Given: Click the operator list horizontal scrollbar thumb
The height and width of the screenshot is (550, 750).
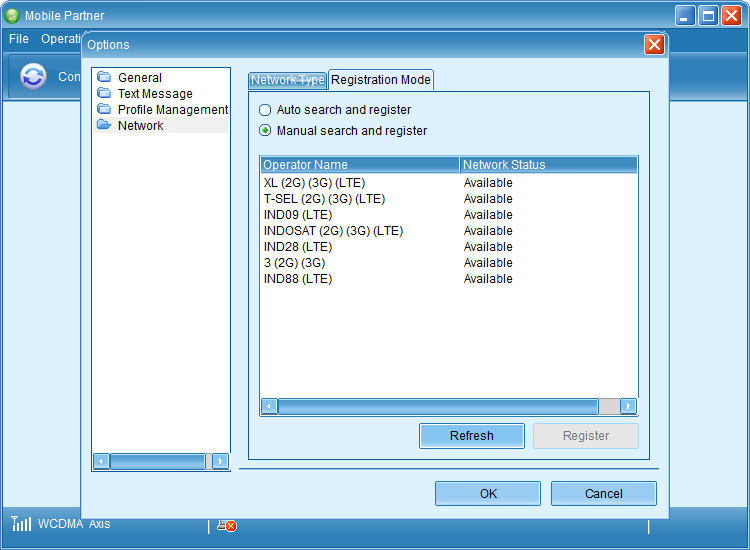Looking at the screenshot, I should (438, 406).
